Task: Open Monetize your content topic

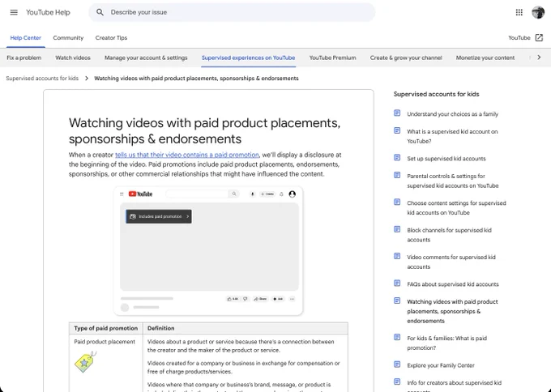Action: [x=485, y=58]
